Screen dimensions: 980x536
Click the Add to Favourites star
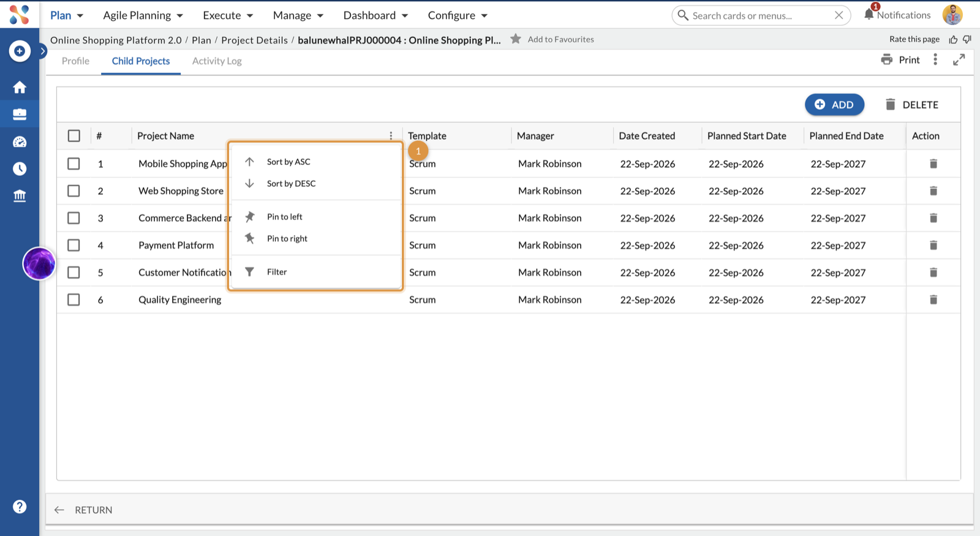(x=516, y=39)
